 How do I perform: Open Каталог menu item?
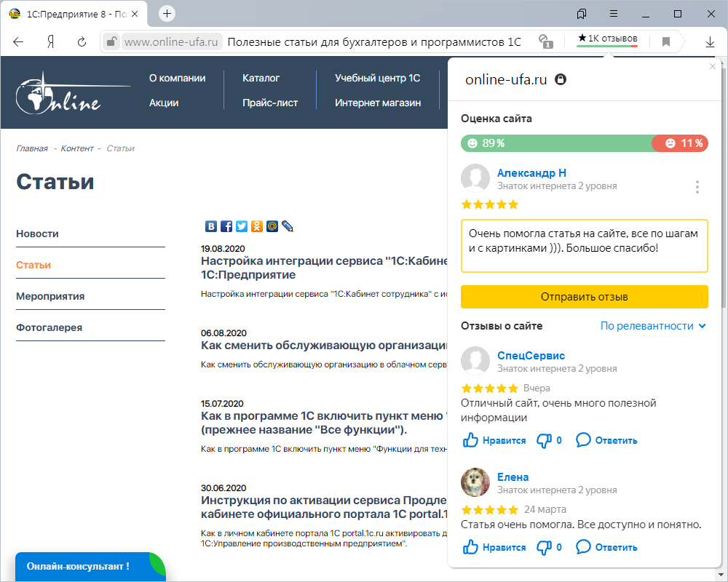click(261, 78)
